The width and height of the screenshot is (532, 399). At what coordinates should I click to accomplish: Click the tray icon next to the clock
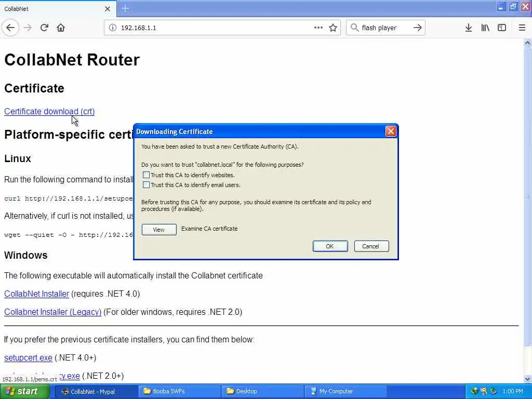[493, 391]
